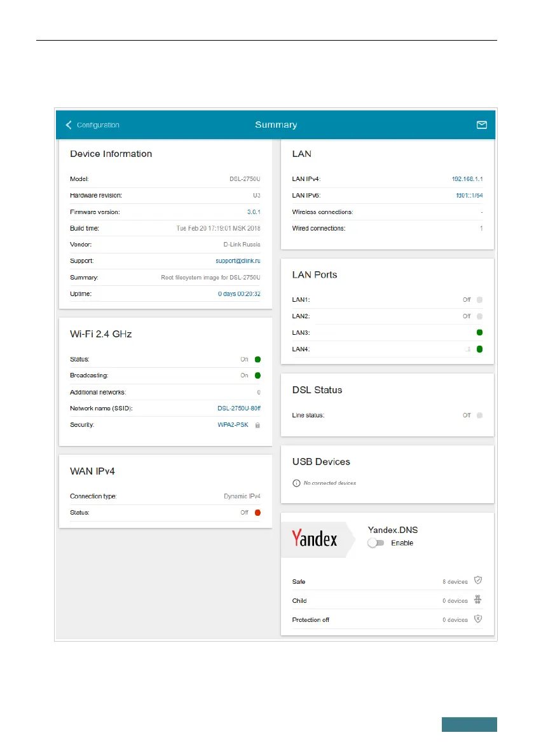Click the uptime 0 days 00:20:32 value

(239, 294)
